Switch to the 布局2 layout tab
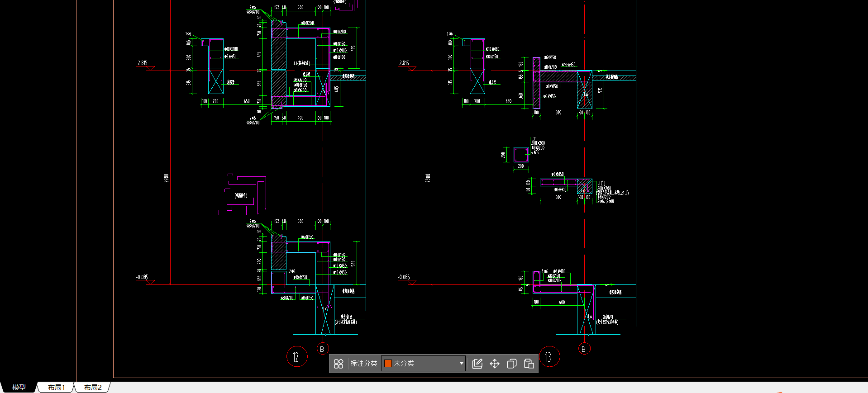The width and height of the screenshot is (868, 393). point(93,387)
